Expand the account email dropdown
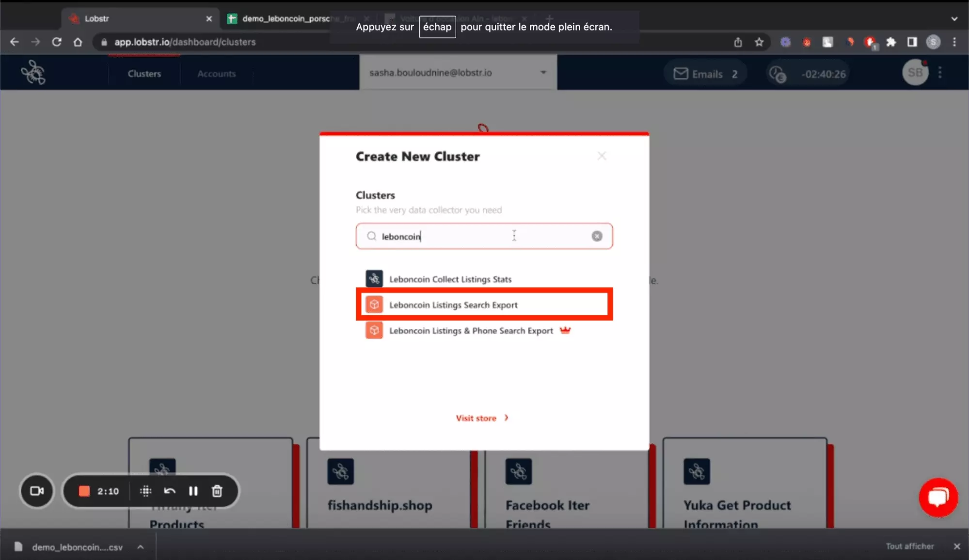Image resolution: width=969 pixels, height=560 pixels. click(543, 73)
